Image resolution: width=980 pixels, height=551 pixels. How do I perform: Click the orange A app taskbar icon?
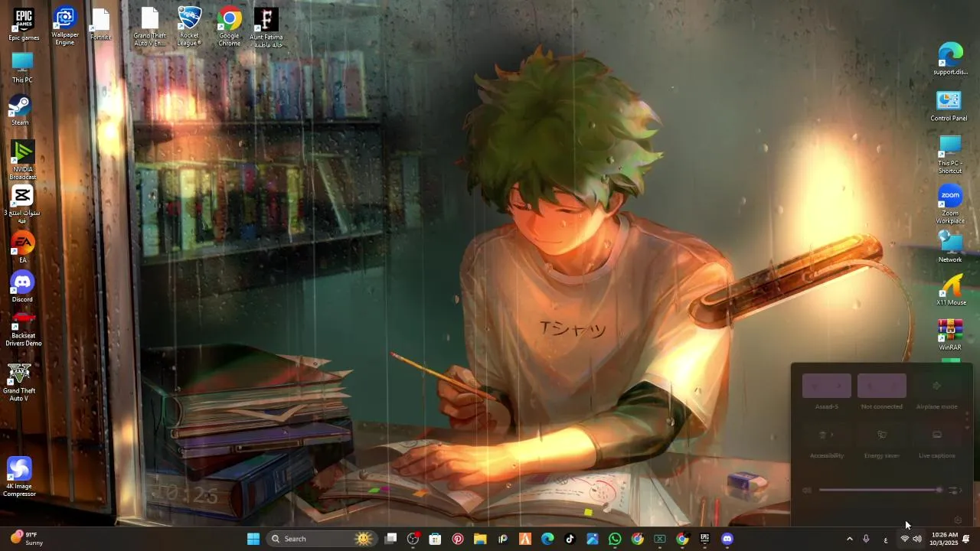click(x=525, y=539)
